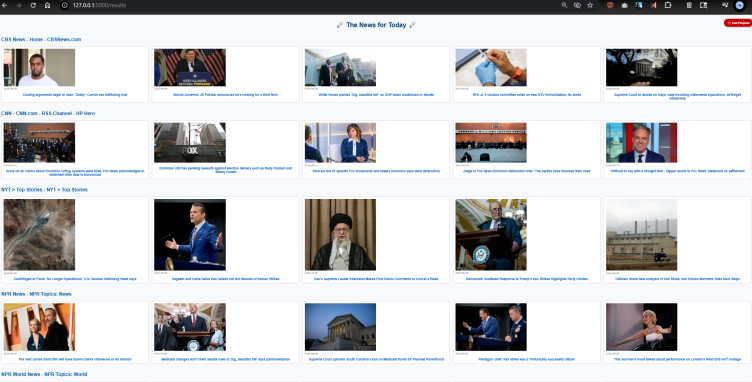Toggle the side panel icon in toolbar
This screenshot has width=752, height=382.
point(704,5)
